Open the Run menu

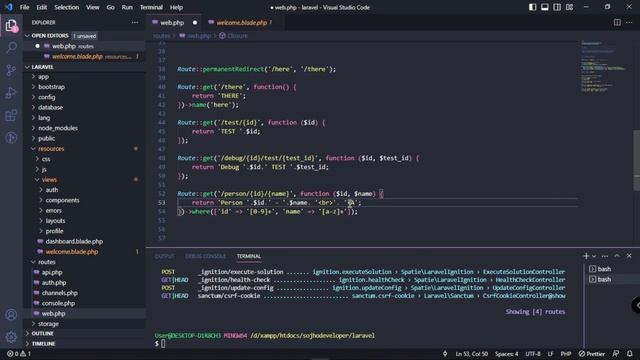tap(127, 7)
